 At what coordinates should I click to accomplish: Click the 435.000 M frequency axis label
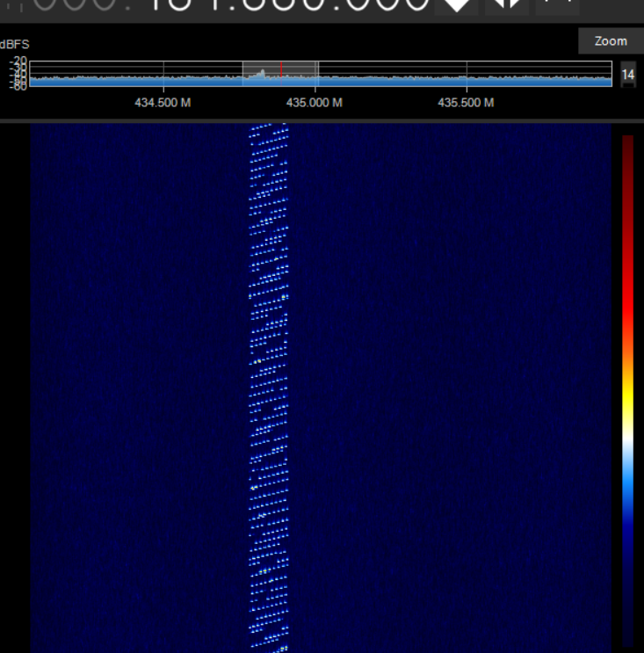(314, 103)
